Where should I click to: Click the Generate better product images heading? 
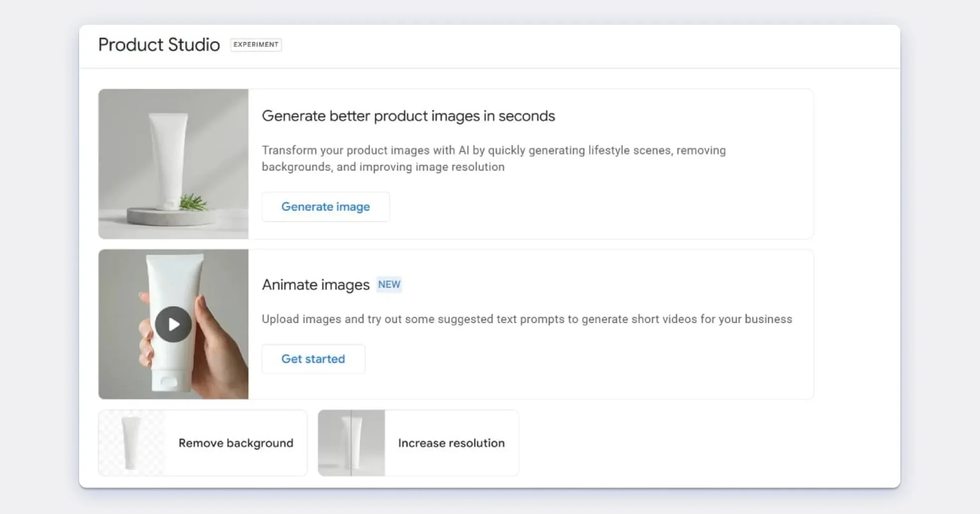pos(408,116)
